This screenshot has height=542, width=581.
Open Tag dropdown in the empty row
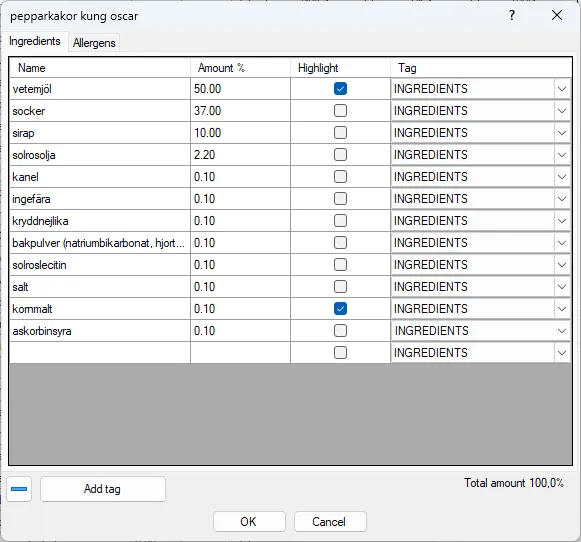coord(562,353)
